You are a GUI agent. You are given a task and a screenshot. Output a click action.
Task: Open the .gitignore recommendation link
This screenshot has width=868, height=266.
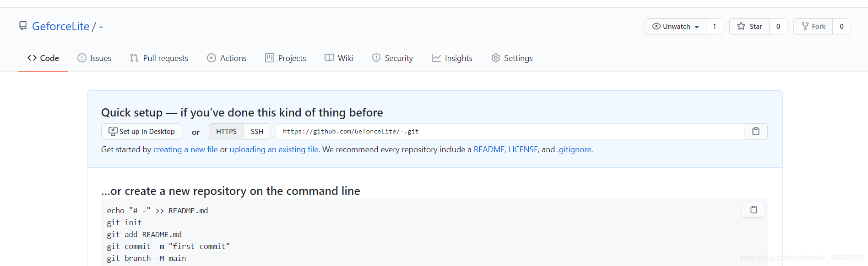tap(574, 149)
